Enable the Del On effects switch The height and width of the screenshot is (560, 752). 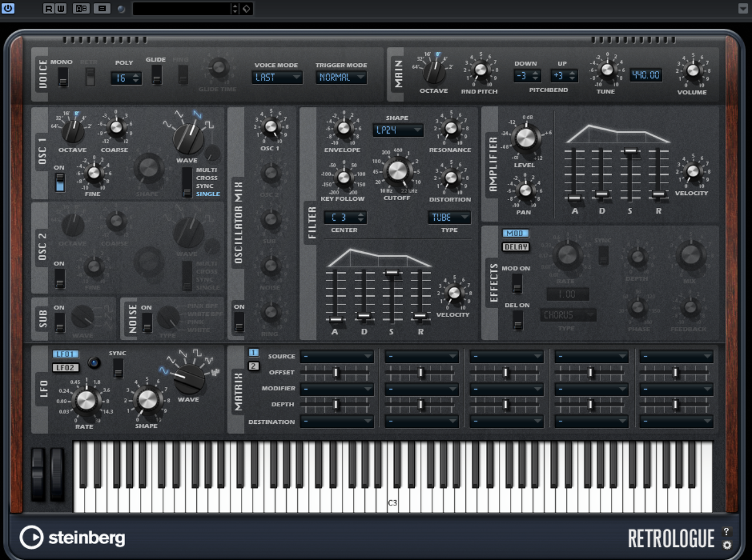click(517, 320)
